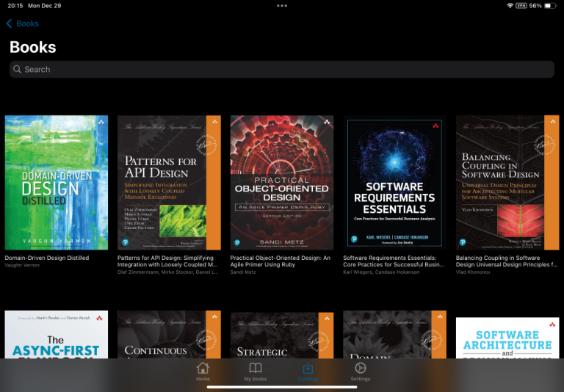The height and width of the screenshot is (392, 564).
Task: Open Balancing Coupling in Software Design cover
Action: [x=507, y=183]
